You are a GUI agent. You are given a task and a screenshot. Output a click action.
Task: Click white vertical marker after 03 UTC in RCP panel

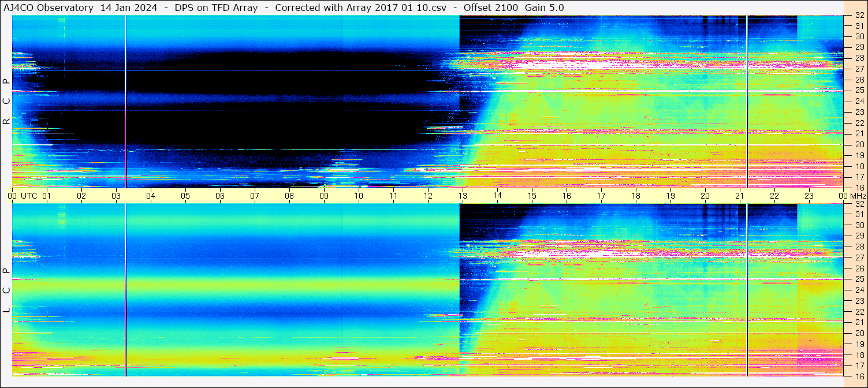[125, 101]
